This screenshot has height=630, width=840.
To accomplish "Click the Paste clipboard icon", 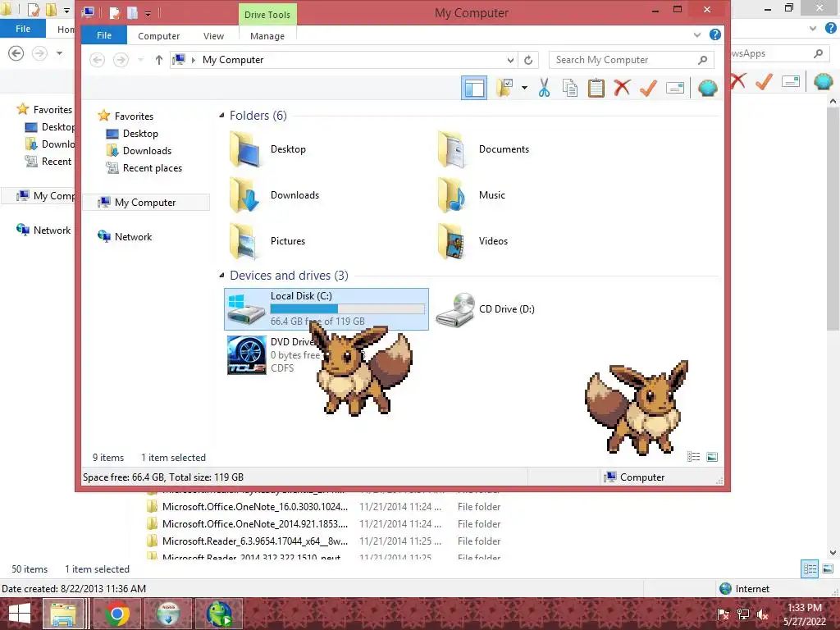I will [x=596, y=88].
